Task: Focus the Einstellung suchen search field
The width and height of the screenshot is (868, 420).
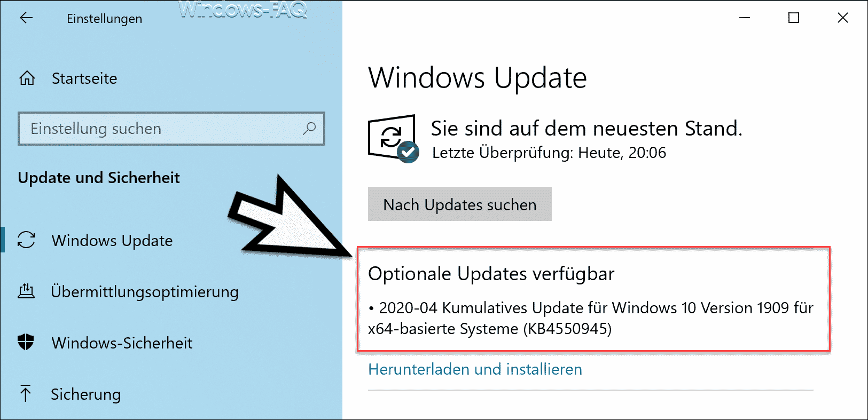Action: [x=171, y=129]
